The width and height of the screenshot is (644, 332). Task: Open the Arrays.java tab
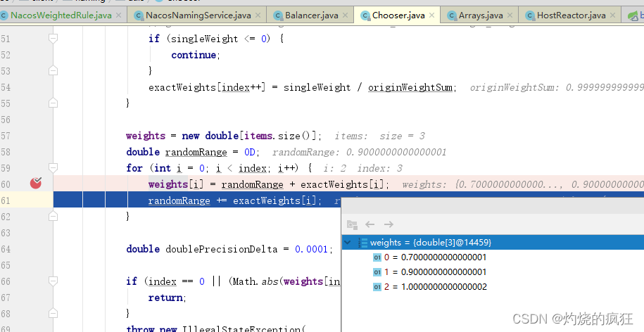click(480, 15)
